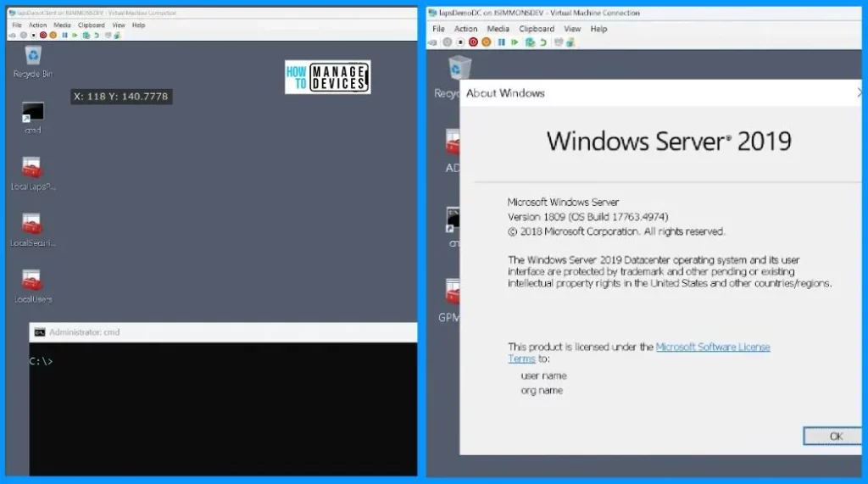Select the LocalUsers toolbox icon
Image resolution: width=868 pixels, height=484 pixels.
point(33,287)
